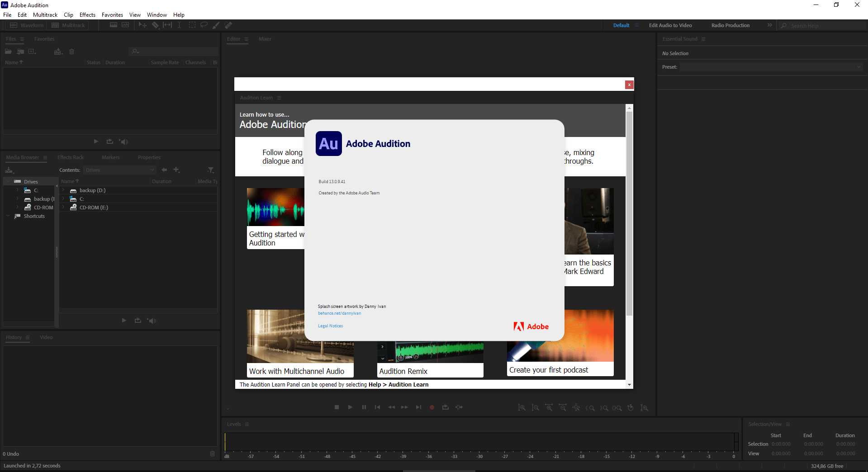Click the transport Stop button
Screen dimensions: 868x472
pyautogui.click(x=337, y=407)
